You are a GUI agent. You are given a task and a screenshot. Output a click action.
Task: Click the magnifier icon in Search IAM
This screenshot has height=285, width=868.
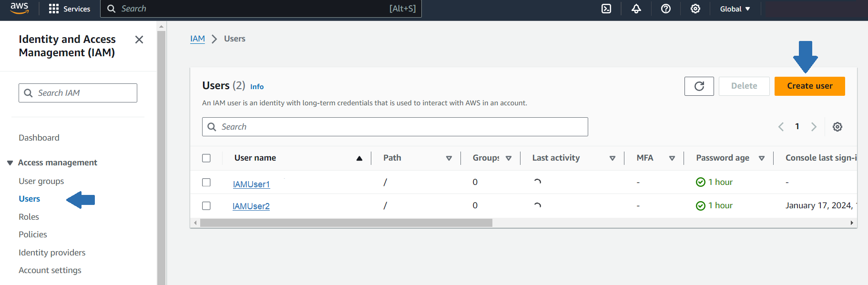[29, 93]
